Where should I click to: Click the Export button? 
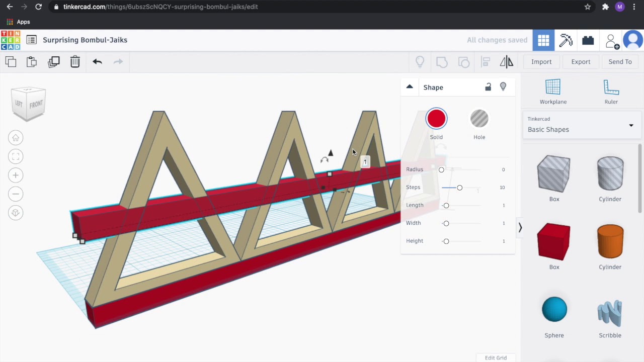click(581, 62)
